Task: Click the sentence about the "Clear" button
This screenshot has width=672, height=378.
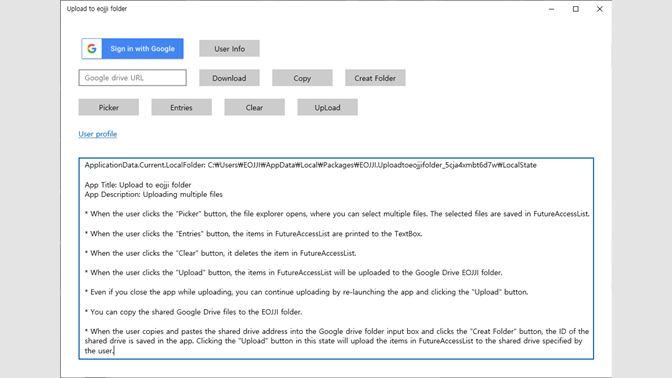Action: pyautogui.click(x=220, y=253)
